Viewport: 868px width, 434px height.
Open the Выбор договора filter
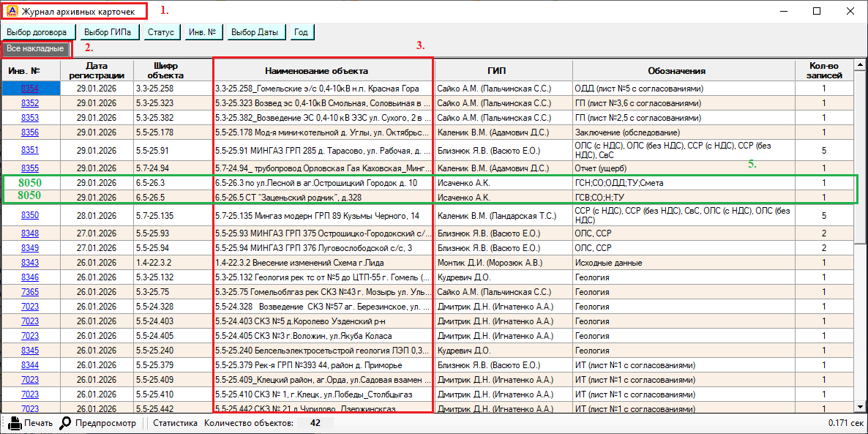pos(37,32)
